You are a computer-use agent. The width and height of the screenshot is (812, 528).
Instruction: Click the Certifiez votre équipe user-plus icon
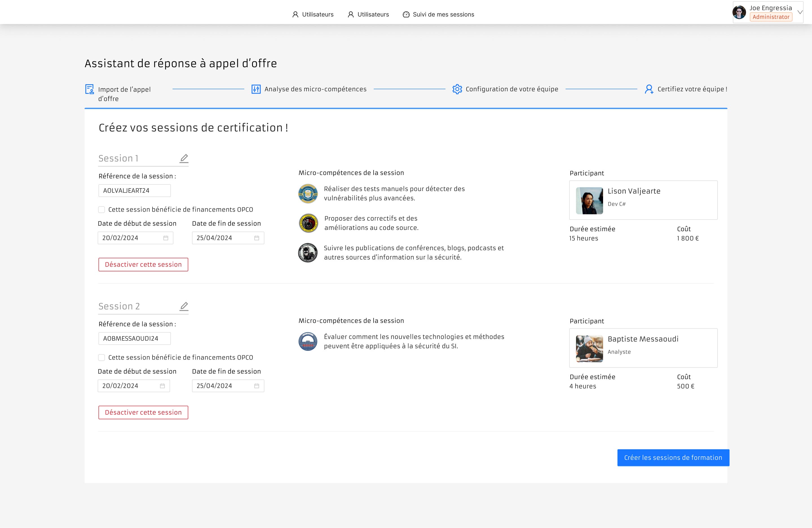648,89
